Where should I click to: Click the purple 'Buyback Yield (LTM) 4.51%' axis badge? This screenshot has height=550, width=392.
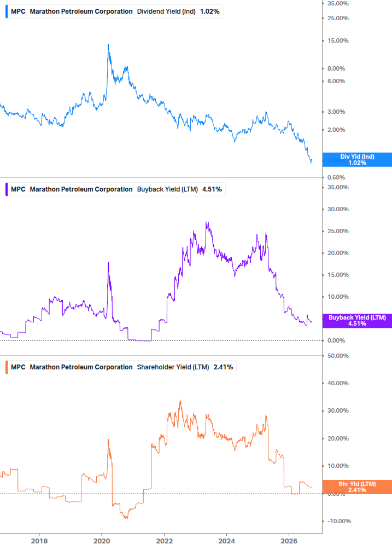pyautogui.click(x=357, y=321)
